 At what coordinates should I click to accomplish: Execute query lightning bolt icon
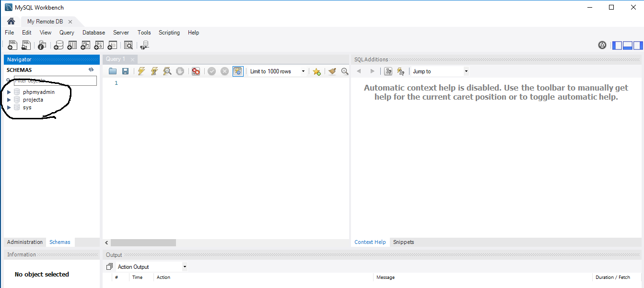141,71
